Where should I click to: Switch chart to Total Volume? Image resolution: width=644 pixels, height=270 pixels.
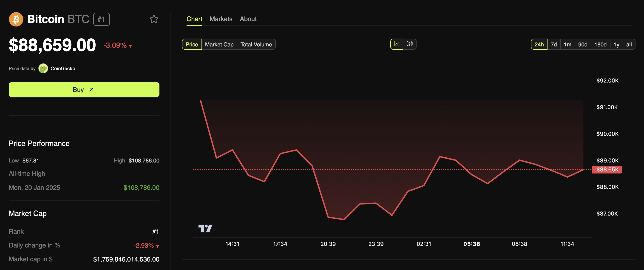(256, 44)
